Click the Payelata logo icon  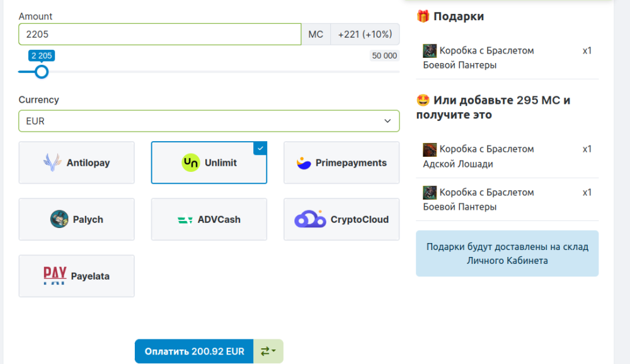tap(55, 276)
